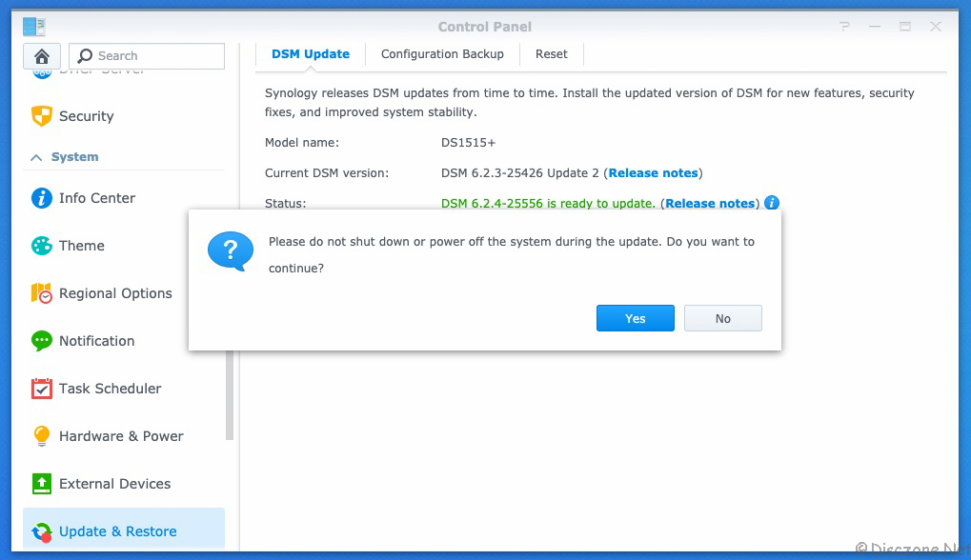Screen dimensions: 971x560
Task: Click the magnifier icon in the Search box
Action: (x=85, y=55)
